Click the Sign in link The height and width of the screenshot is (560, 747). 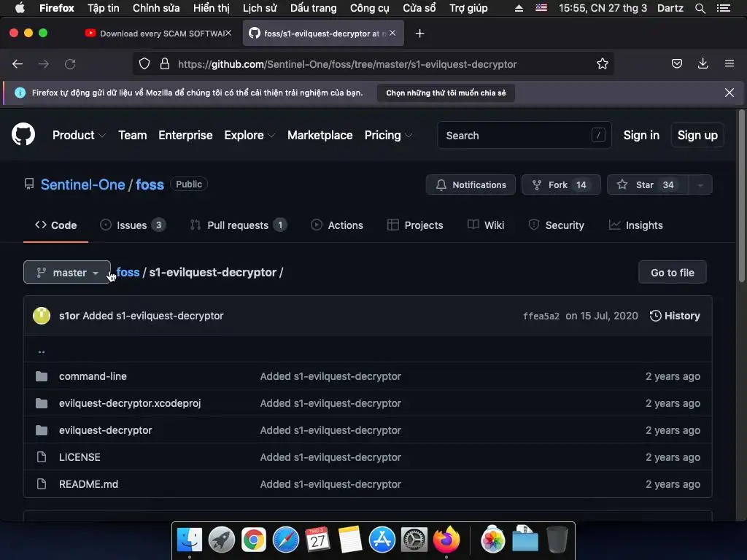pos(641,135)
